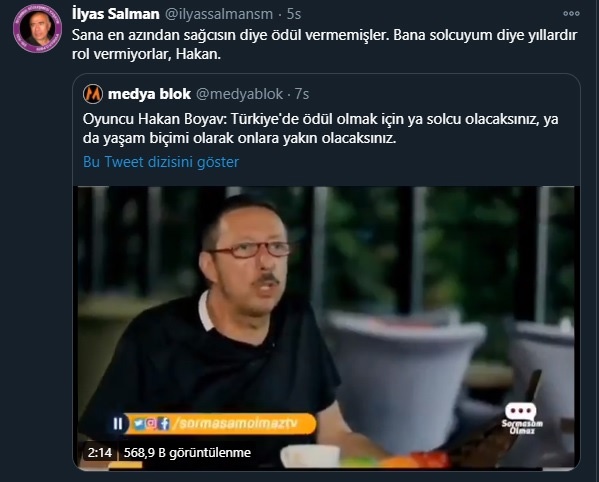This screenshot has height=482, width=599.
Task: Open the İlyas Salman display name link
Action: [x=116, y=14]
